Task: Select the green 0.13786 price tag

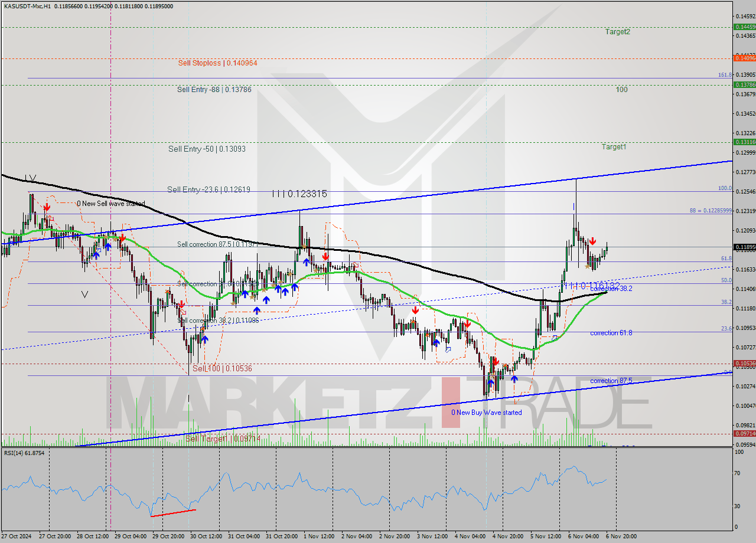Action: [744, 84]
